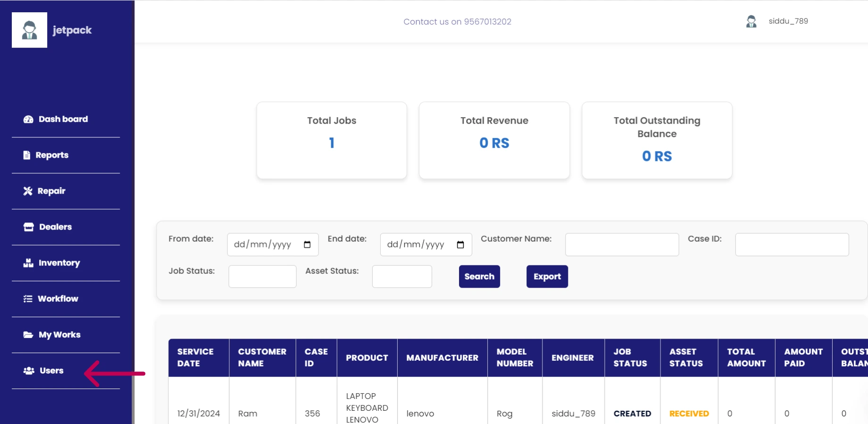The height and width of the screenshot is (424, 868).
Task: Click the siddu_789 username in the header
Action: pos(788,21)
